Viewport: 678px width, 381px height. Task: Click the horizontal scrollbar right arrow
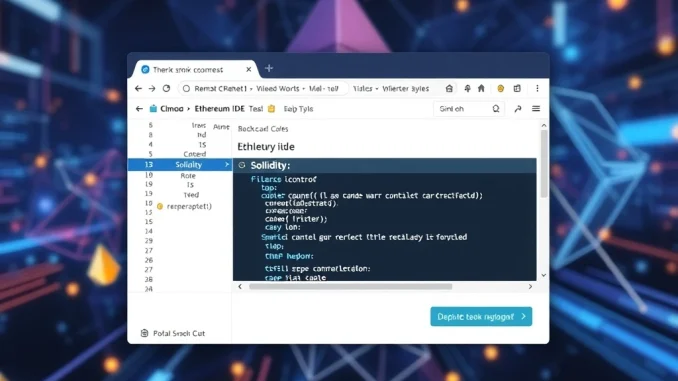pyautogui.click(x=530, y=286)
